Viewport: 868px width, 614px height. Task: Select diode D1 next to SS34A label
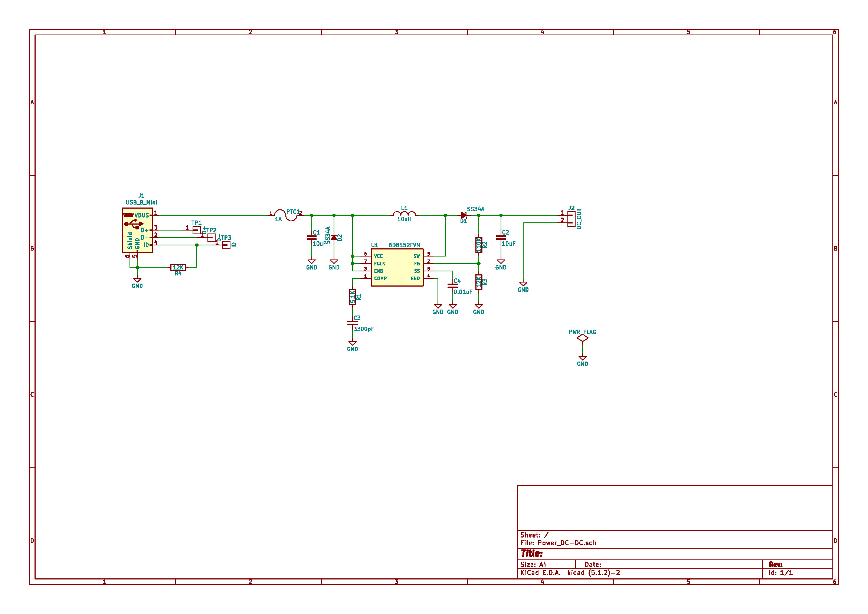(x=464, y=215)
